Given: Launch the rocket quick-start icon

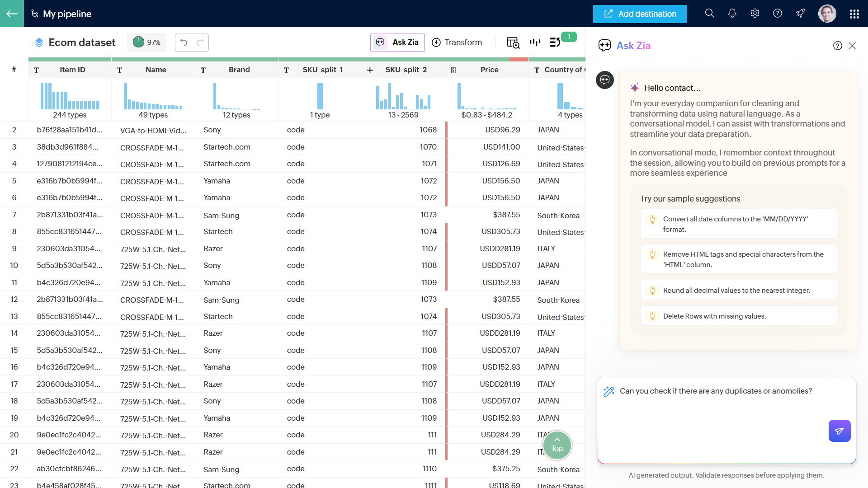Looking at the screenshot, I should pos(800,14).
